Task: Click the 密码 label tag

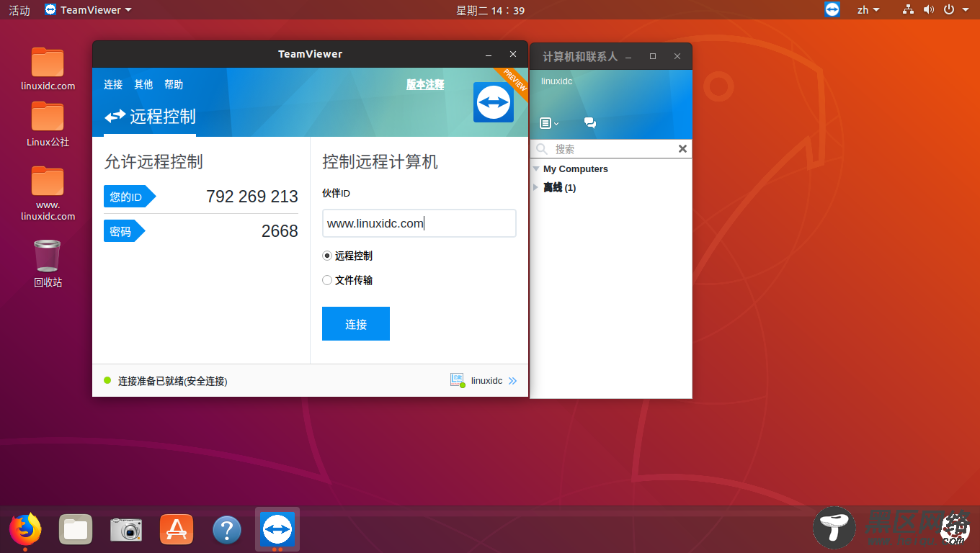Action: [x=125, y=231]
